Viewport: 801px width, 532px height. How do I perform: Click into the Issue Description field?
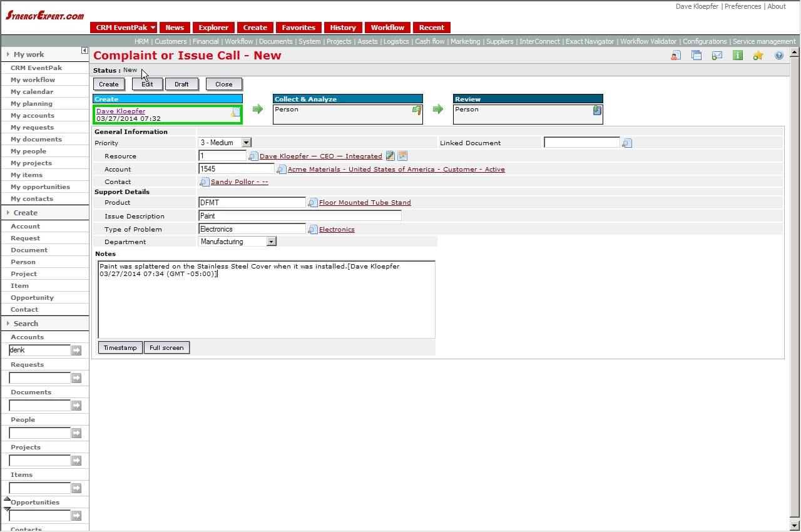pos(300,216)
